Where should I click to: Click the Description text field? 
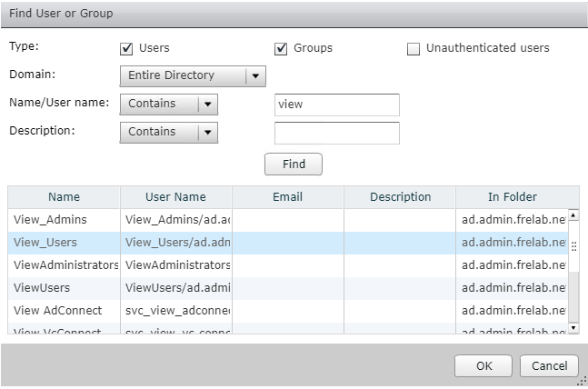(336, 133)
